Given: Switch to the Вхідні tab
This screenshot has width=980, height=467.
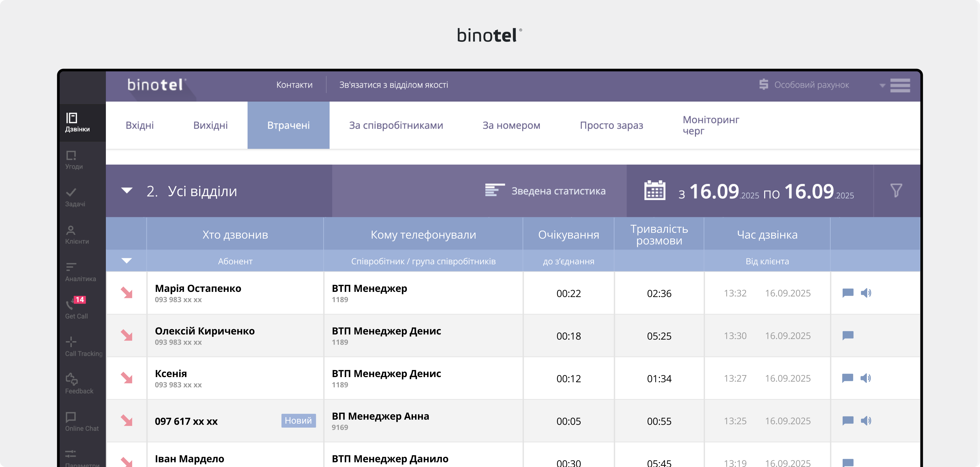Looking at the screenshot, I should [x=139, y=125].
